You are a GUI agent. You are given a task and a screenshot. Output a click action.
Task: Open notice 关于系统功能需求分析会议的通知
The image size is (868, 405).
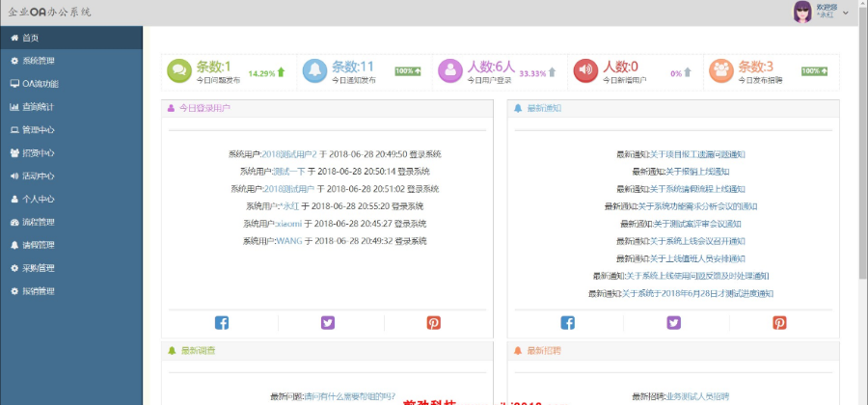(x=697, y=206)
